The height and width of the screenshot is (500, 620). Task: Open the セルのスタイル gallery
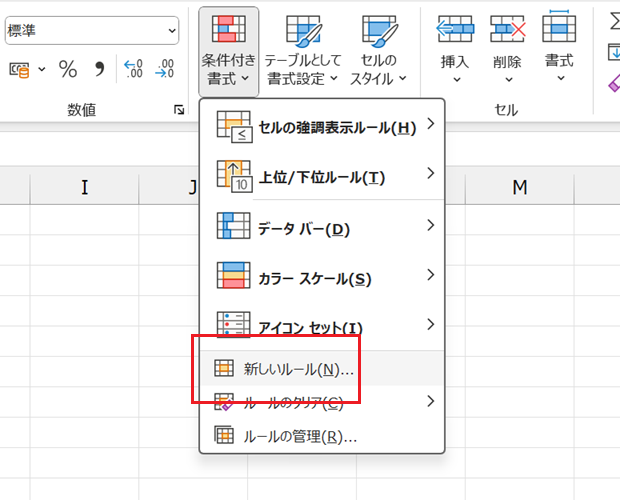(x=379, y=50)
